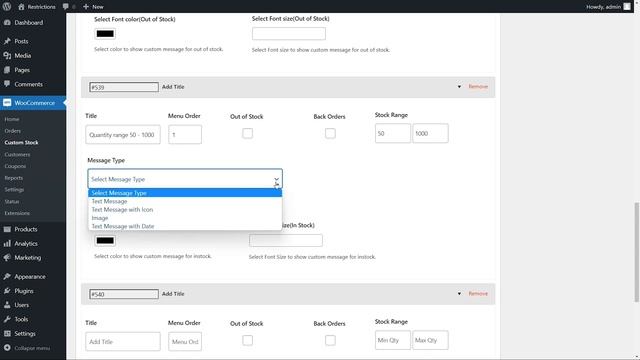Click the Tools wrench icon
Viewport: 640px width, 360px height.
[x=7, y=319]
